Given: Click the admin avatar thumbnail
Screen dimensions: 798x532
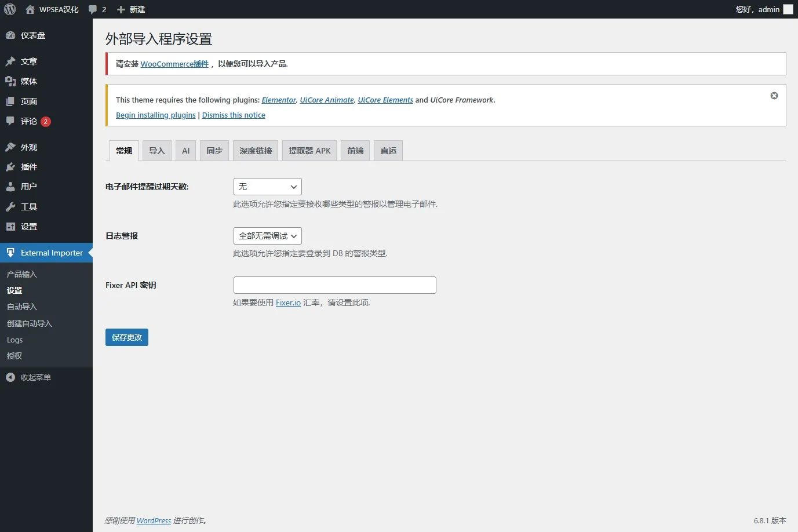Looking at the screenshot, I should point(788,9).
